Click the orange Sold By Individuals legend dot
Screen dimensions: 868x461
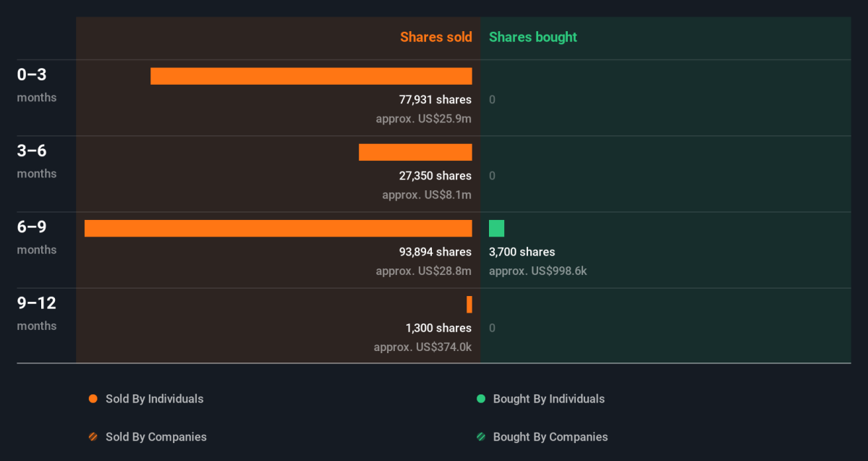(93, 399)
